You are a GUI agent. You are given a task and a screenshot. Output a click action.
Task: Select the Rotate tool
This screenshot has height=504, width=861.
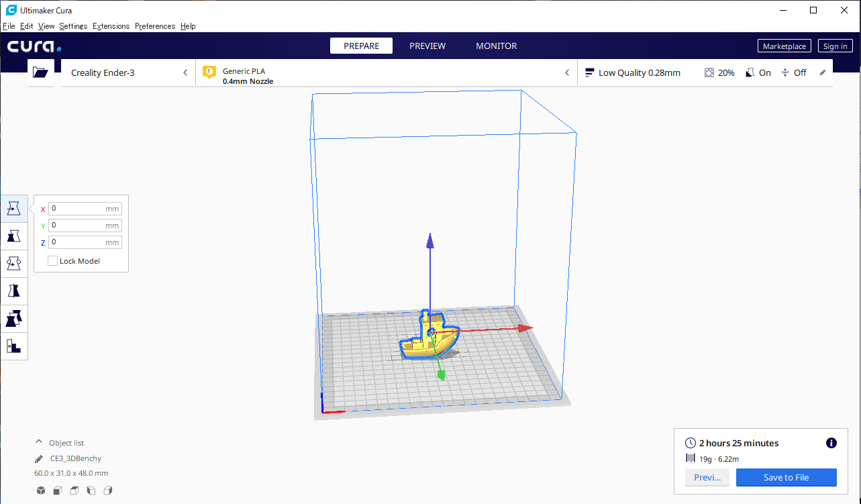click(14, 264)
